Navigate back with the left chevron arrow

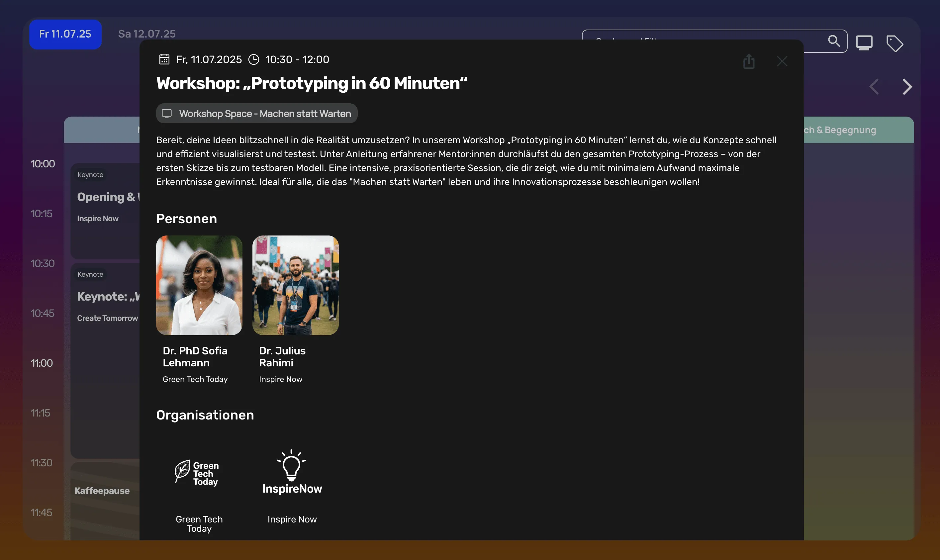[x=874, y=87]
